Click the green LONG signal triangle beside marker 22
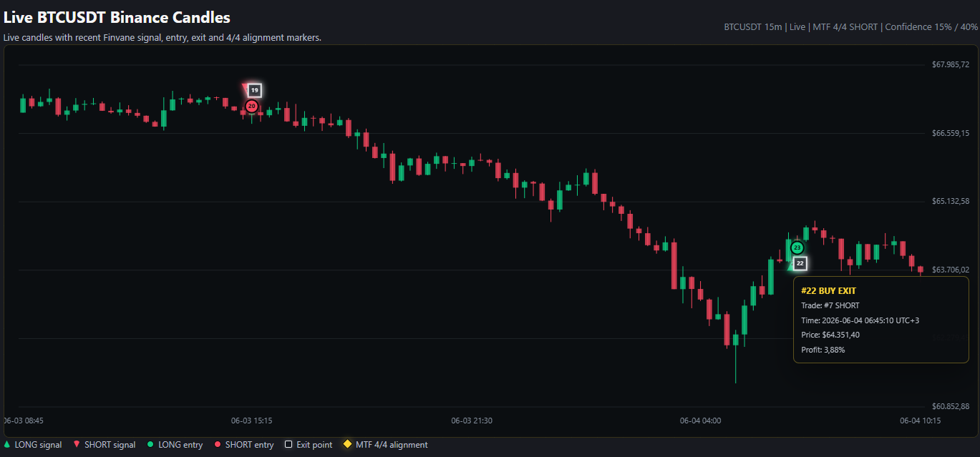 click(791, 265)
